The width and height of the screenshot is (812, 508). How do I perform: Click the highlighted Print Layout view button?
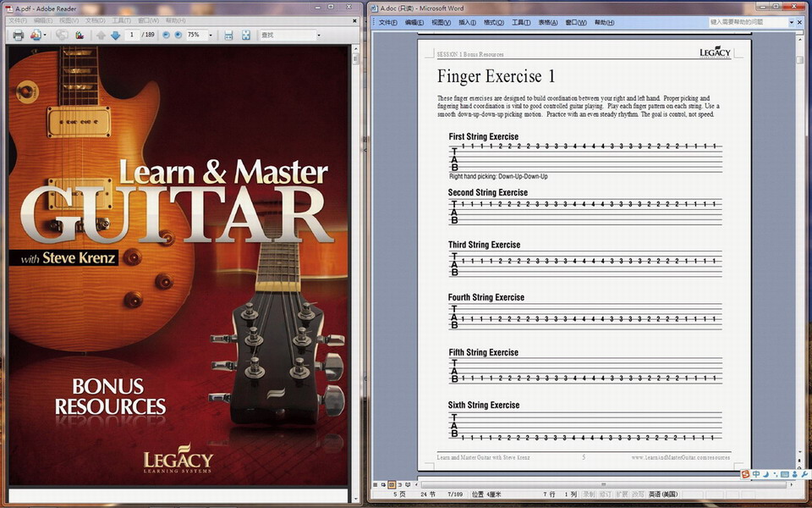(392, 484)
